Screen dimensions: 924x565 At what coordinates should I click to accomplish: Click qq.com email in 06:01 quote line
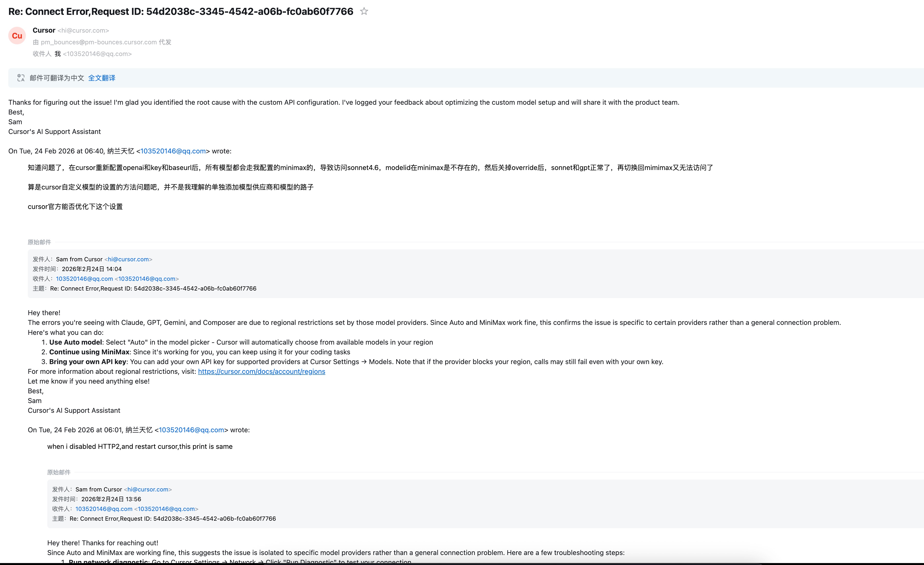click(x=191, y=430)
